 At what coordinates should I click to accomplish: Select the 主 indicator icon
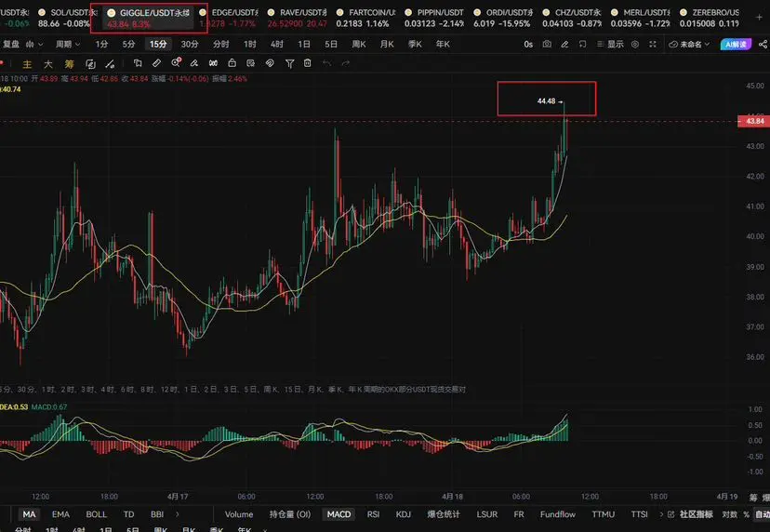(x=28, y=64)
